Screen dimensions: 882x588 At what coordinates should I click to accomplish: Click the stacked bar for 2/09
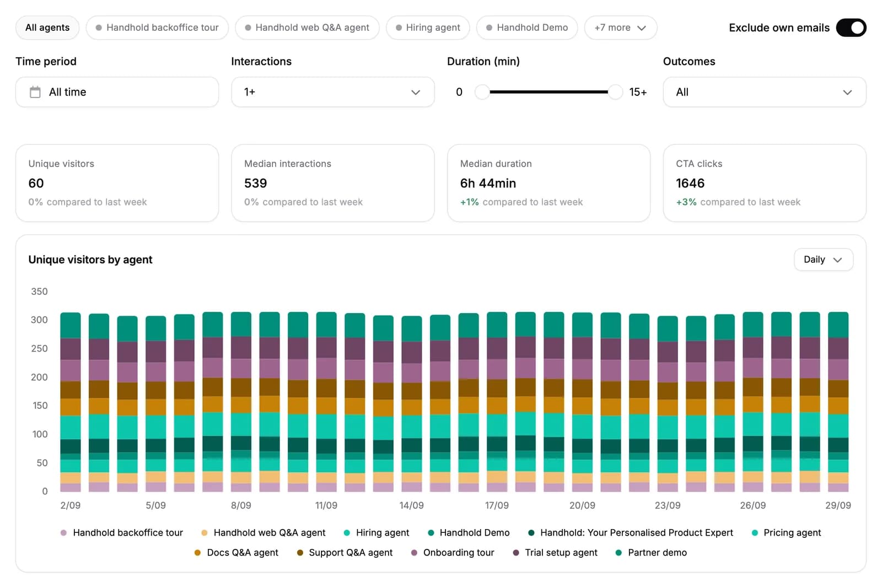71,402
